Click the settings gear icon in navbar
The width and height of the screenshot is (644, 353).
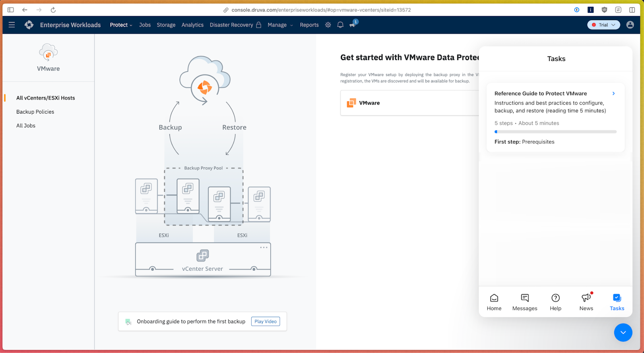328,25
